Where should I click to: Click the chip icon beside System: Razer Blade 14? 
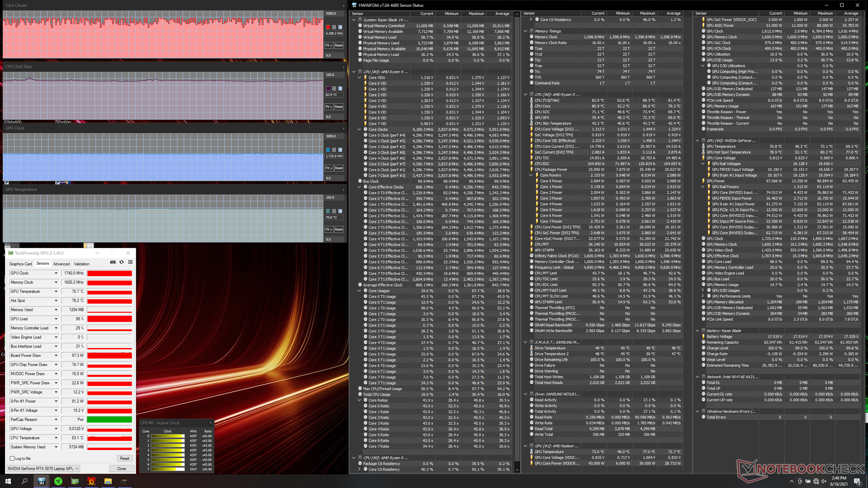click(x=360, y=20)
